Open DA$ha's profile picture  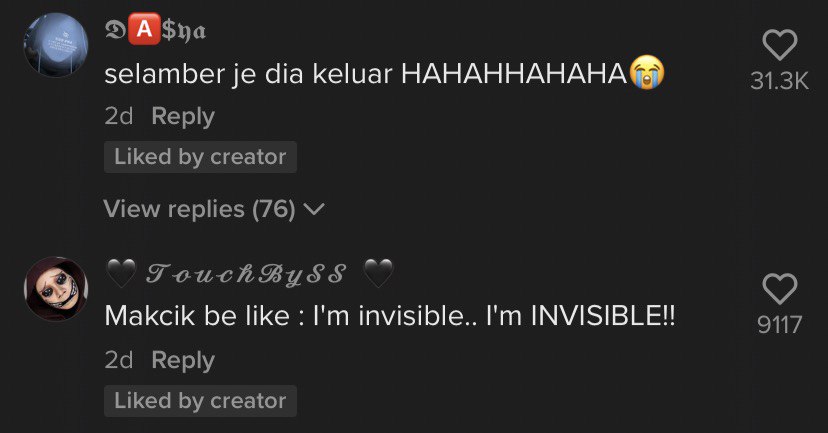[x=55, y=45]
